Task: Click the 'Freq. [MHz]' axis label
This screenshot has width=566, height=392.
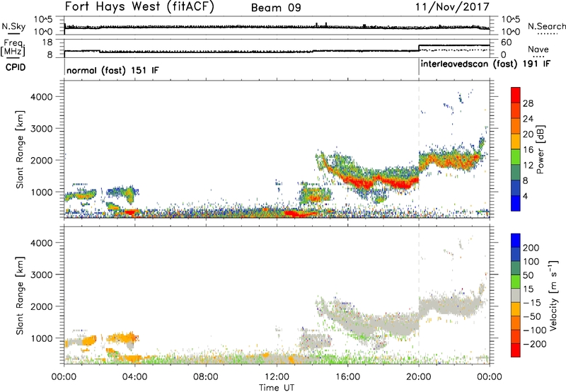Action: pos(13,48)
